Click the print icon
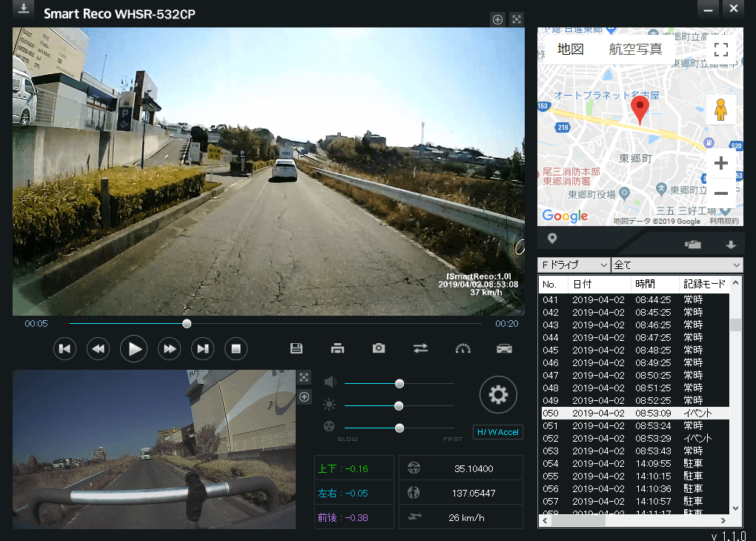Image resolution: width=756 pixels, height=541 pixels. (337, 348)
